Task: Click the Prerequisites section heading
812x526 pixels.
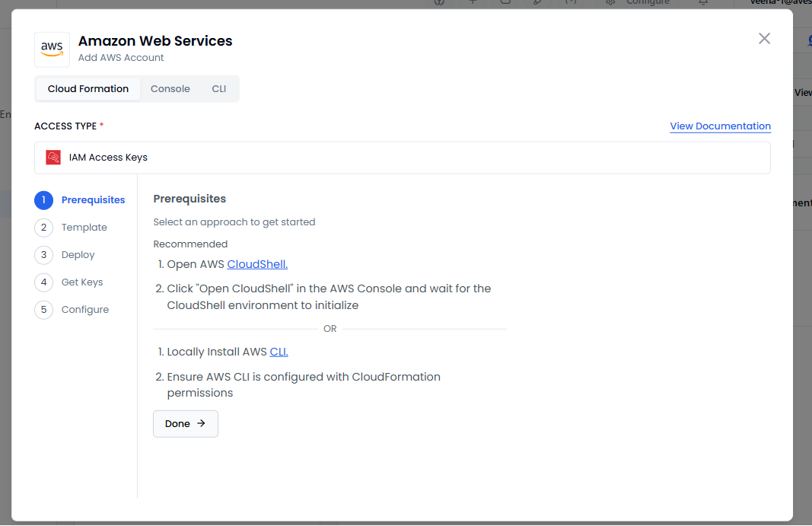Action: pos(189,199)
